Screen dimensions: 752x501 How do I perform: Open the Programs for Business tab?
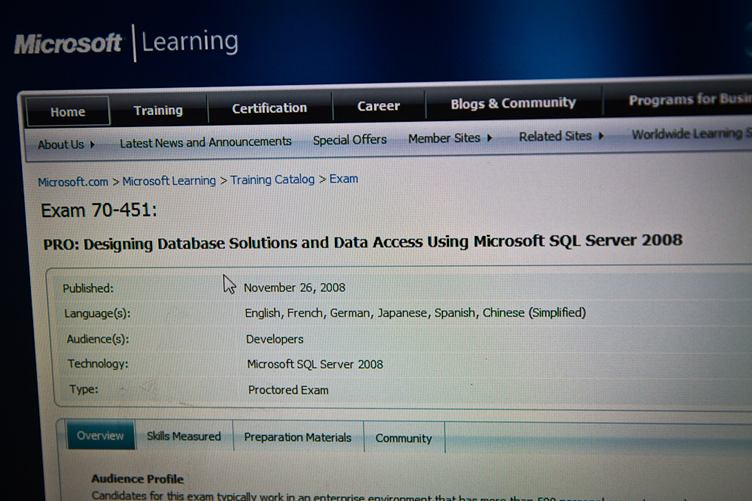690,99
